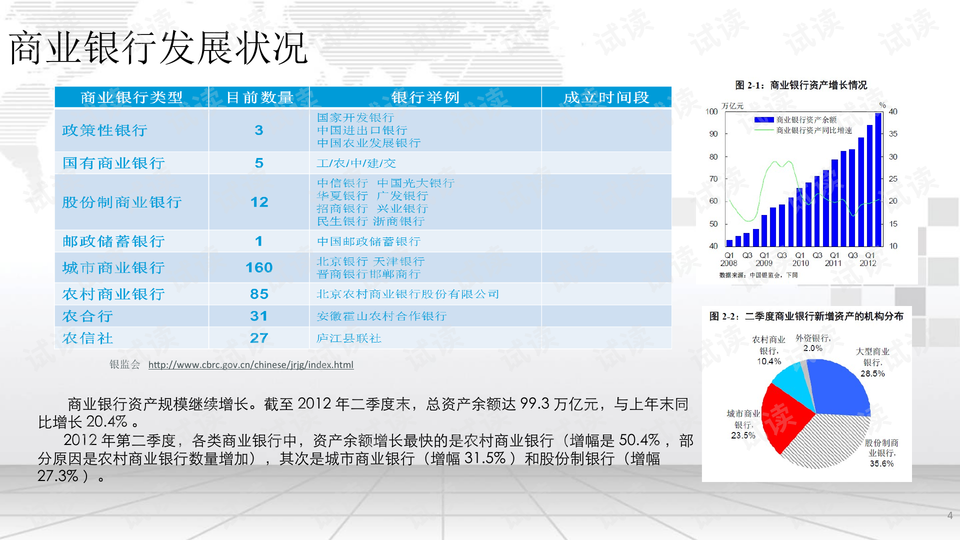960x540 pixels.
Task: Click the 成立时间段 table header
Action: coord(606,97)
